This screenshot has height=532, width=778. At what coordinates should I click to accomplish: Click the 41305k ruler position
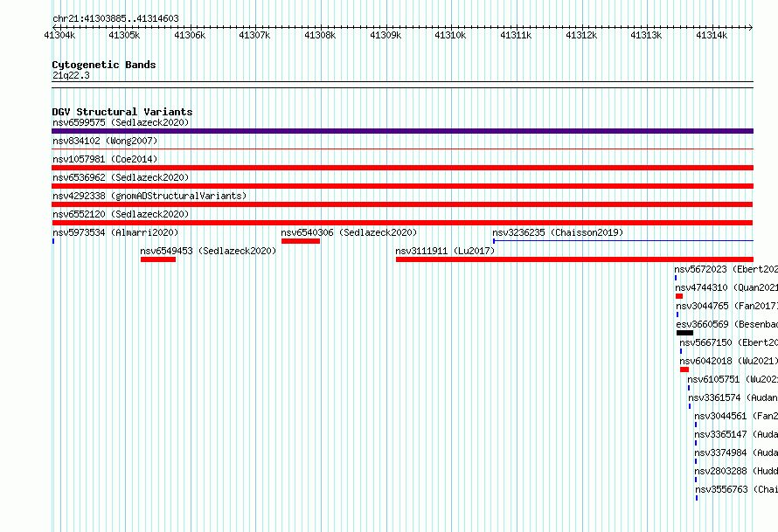point(124,35)
